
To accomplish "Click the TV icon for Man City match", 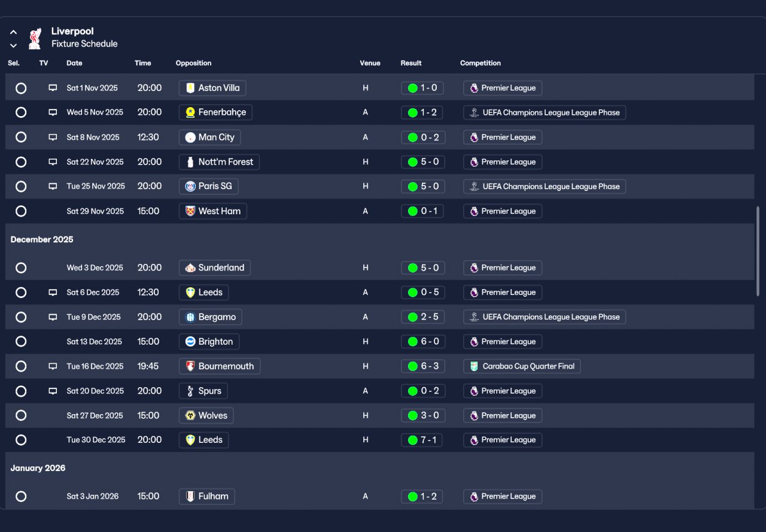I will click(53, 137).
